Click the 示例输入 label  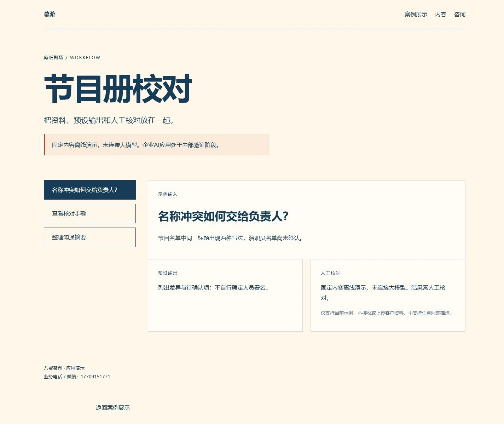click(x=168, y=194)
